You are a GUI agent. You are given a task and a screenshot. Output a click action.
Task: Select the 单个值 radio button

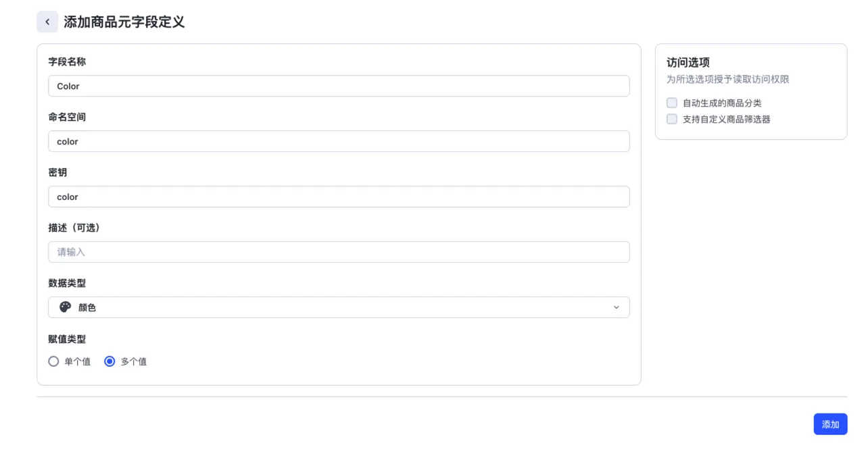54,361
